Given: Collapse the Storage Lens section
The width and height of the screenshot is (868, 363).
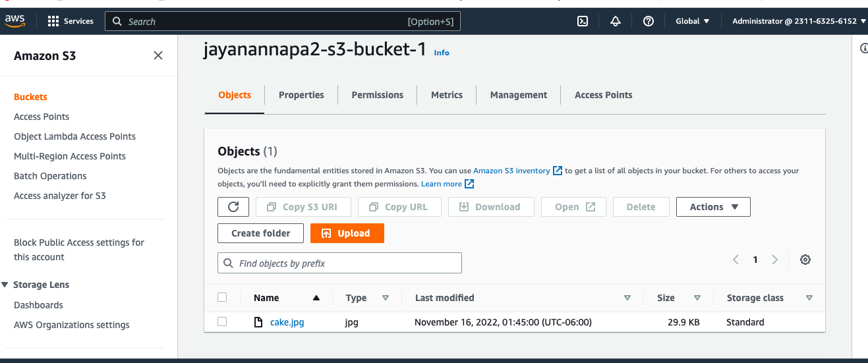Looking at the screenshot, I should point(6,285).
